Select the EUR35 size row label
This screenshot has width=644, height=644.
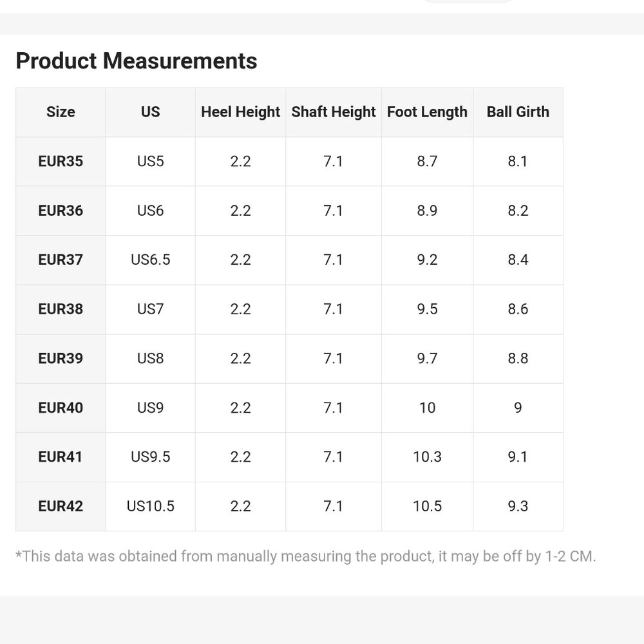coord(61,162)
